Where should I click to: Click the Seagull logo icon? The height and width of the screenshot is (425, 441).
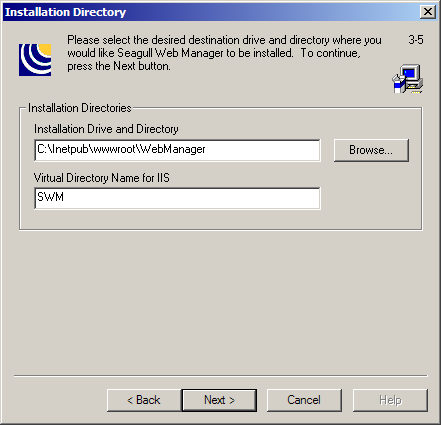pos(35,60)
